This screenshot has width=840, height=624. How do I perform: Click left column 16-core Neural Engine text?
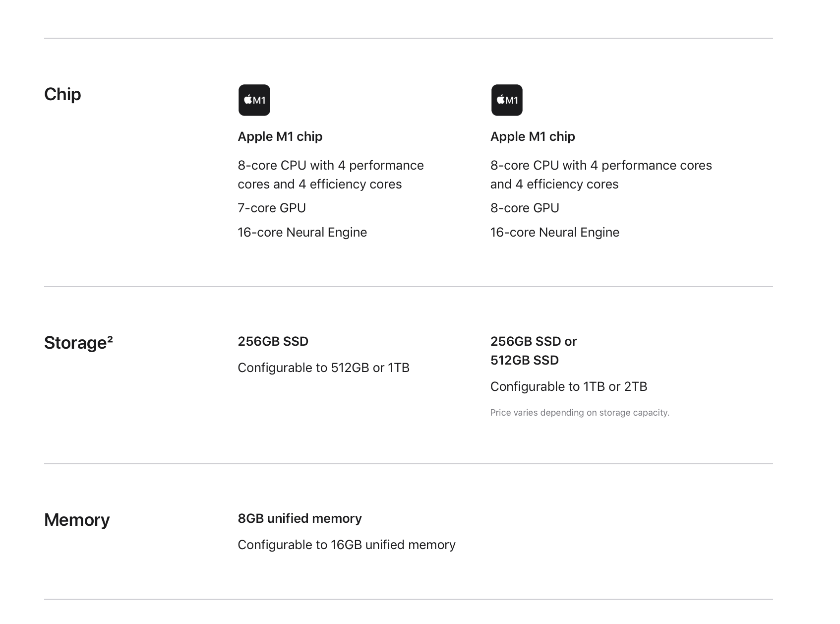[302, 232]
